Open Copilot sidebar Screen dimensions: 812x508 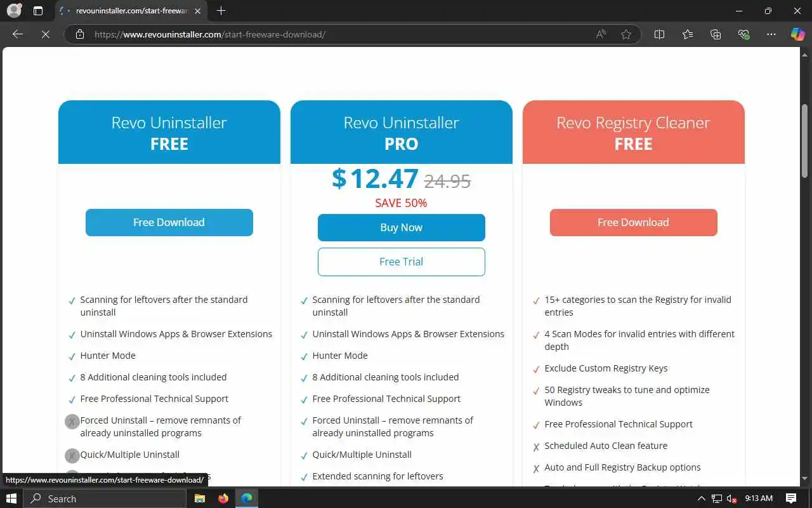tap(797, 34)
